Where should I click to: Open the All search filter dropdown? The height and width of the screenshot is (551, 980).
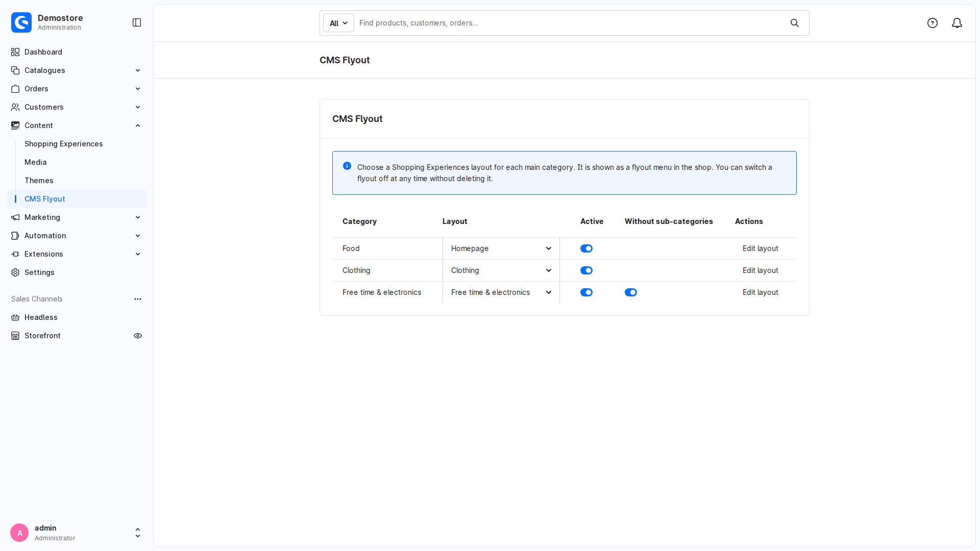click(x=338, y=23)
